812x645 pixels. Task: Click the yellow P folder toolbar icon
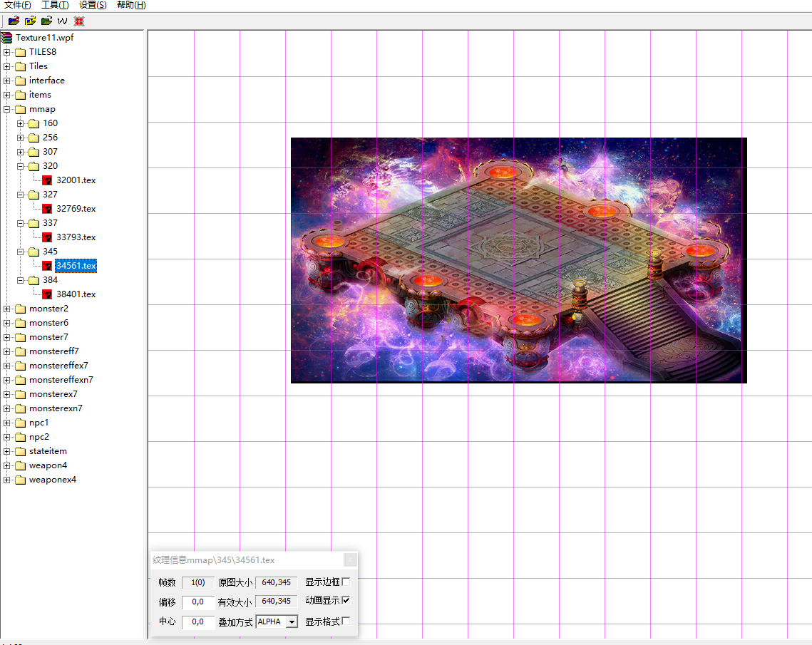click(x=30, y=21)
